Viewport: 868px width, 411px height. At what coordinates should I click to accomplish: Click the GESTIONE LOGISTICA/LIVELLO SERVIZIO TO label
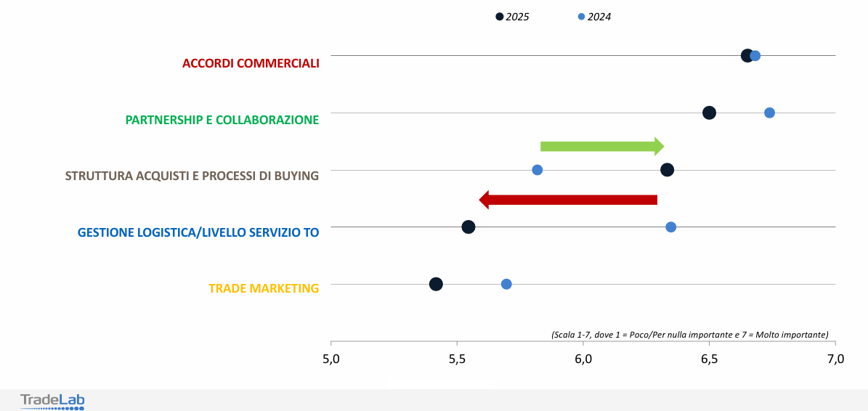198,232
